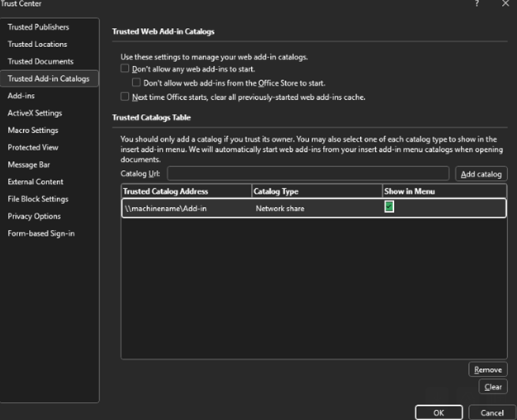Close the Trust Center dialog window
This screenshot has height=420, width=517.
coord(505,4)
